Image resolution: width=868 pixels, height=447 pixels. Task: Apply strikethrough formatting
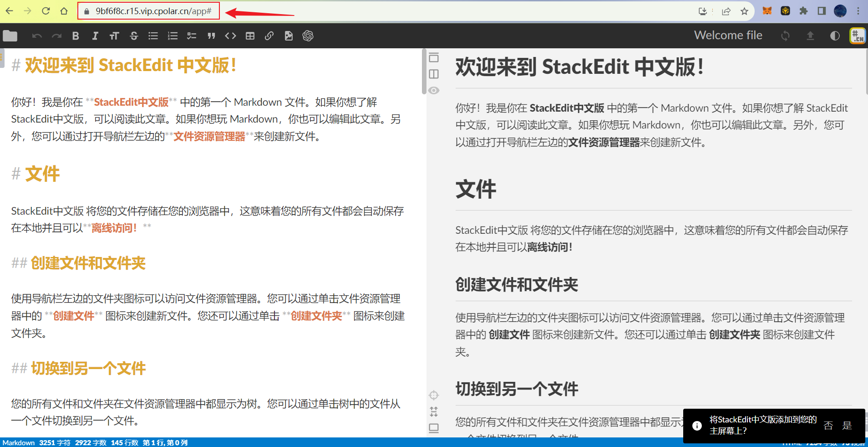tap(134, 36)
